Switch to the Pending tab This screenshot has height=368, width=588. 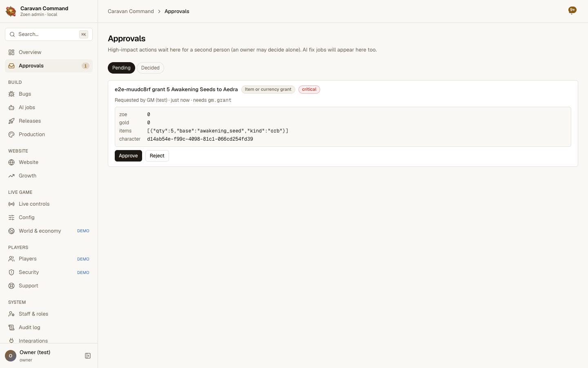[121, 68]
